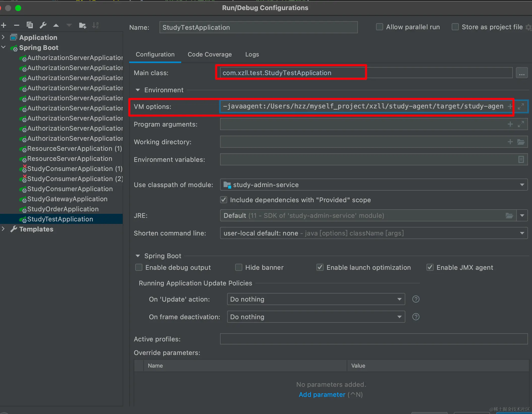Viewport: 532px width, 414px height.
Task: Click the Name column header in parameters table
Action: click(245, 366)
